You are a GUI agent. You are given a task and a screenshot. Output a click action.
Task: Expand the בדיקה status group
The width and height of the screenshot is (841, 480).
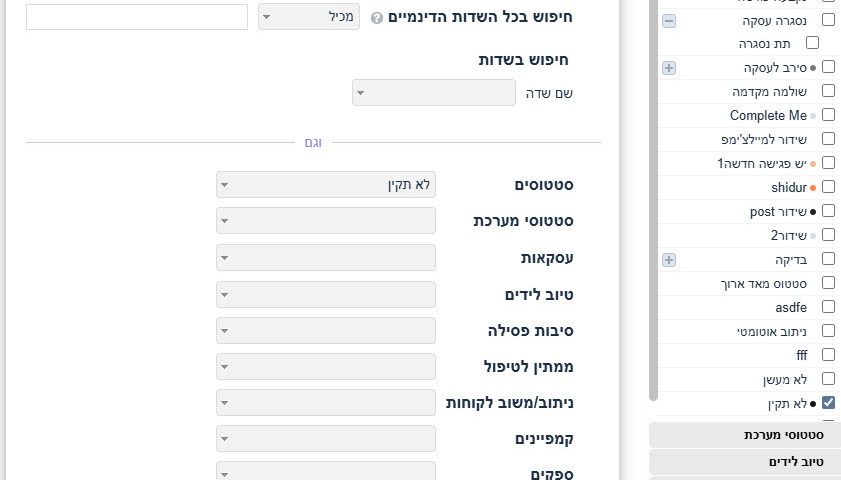coord(669,260)
